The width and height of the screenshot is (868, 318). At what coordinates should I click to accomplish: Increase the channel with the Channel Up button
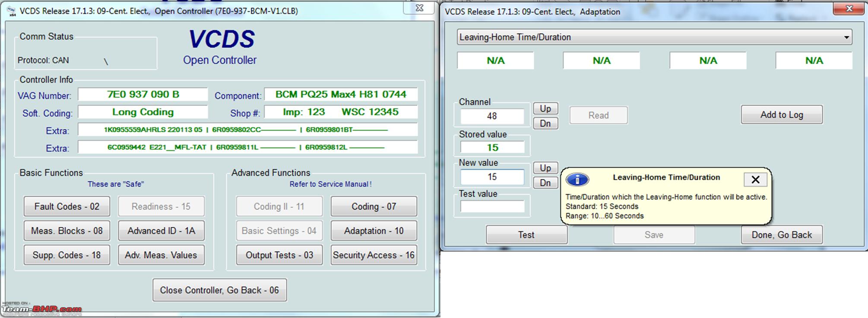click(545, 108)
